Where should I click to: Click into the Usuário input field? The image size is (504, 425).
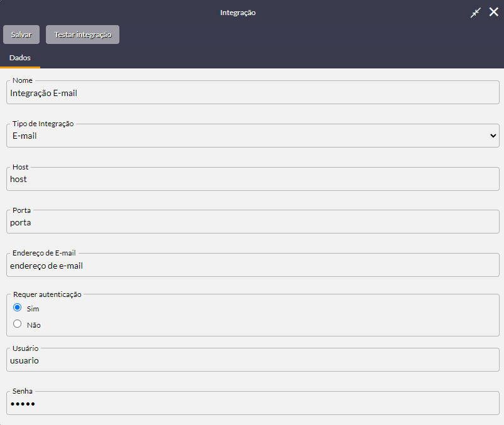[x=253, y=361]
